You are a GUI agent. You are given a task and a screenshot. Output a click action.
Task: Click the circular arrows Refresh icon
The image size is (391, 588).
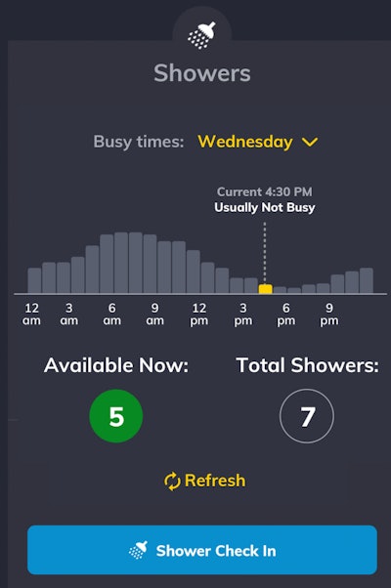(172, 482)
